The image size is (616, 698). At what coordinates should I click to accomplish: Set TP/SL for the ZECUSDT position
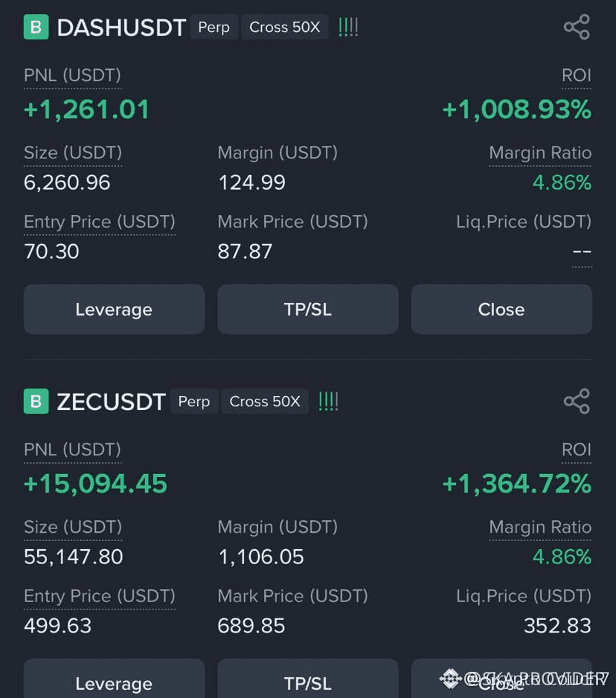pyautogui.click(x=307, y=682)
